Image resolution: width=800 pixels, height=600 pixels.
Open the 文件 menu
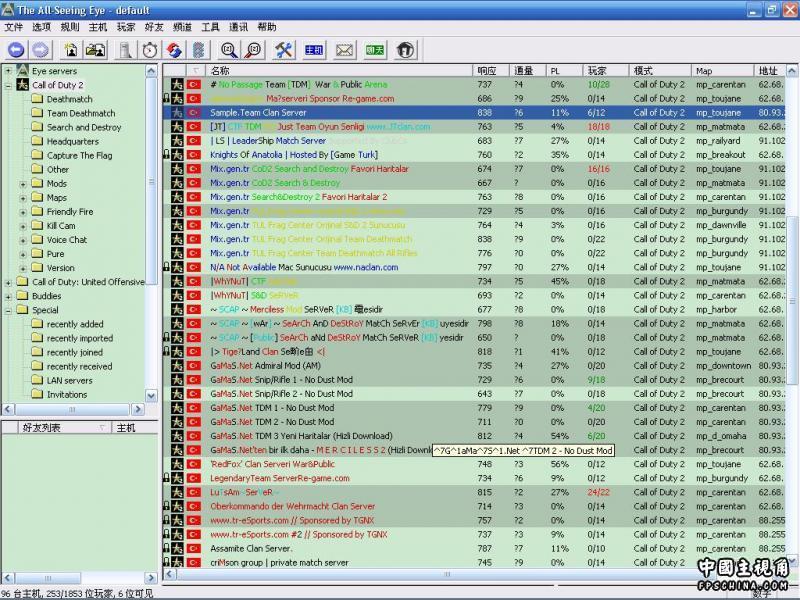[14, 27]
